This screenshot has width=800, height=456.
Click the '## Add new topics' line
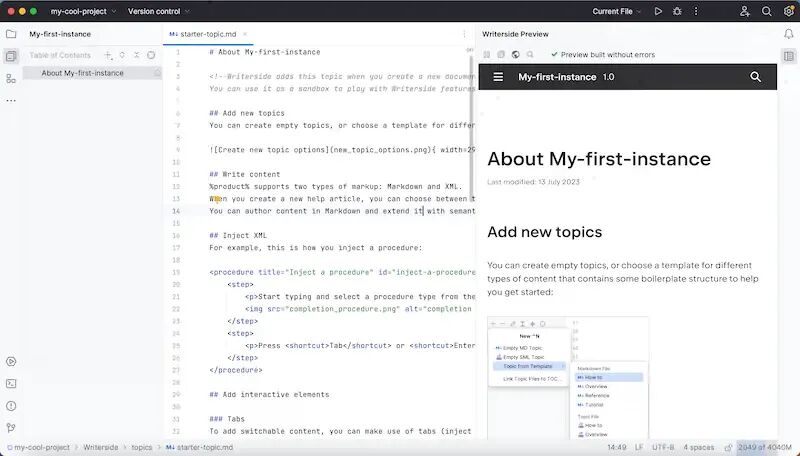tap(247, 113)
